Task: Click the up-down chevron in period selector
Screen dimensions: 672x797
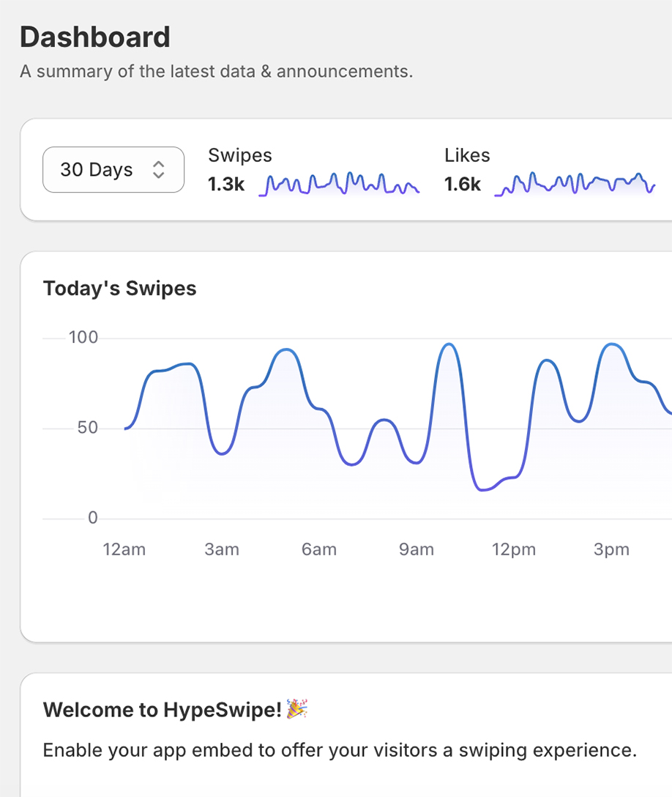Action: tap(158, 170)
